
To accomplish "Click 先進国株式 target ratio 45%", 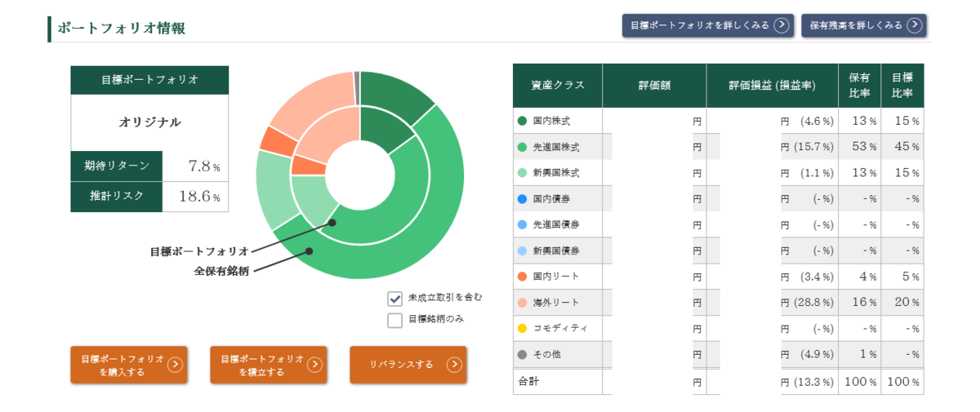I will 906,147.
